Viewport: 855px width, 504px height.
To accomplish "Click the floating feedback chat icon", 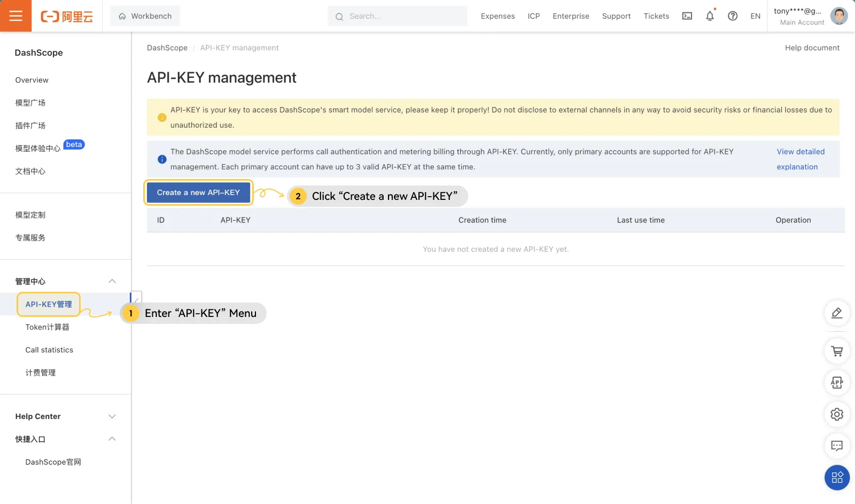I will click(837, 446).
